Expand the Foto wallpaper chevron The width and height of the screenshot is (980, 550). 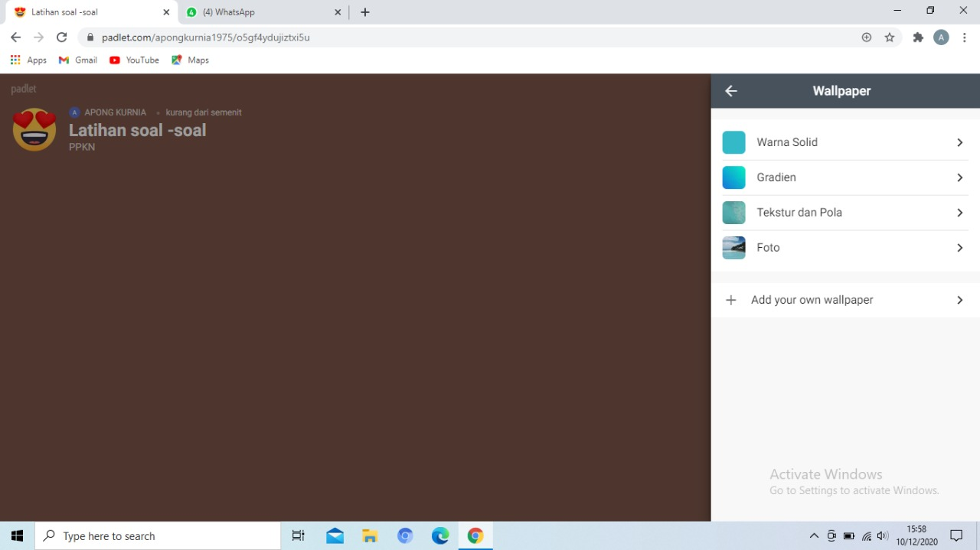click(959, 248)
